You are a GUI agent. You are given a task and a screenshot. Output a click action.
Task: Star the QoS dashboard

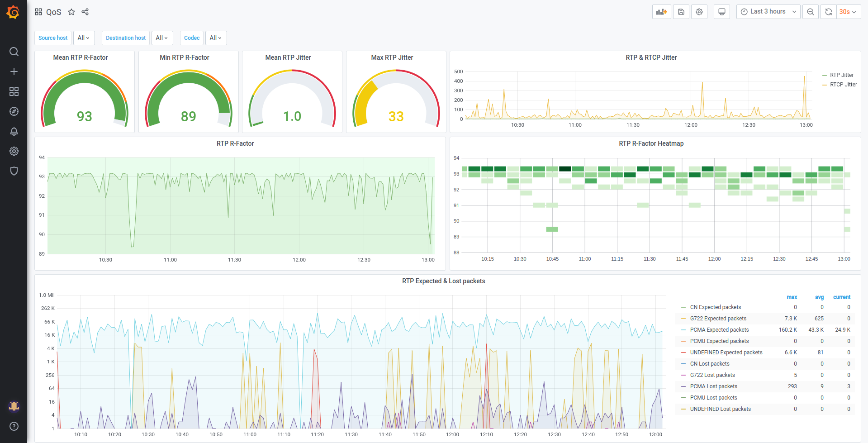coord(71,12)
